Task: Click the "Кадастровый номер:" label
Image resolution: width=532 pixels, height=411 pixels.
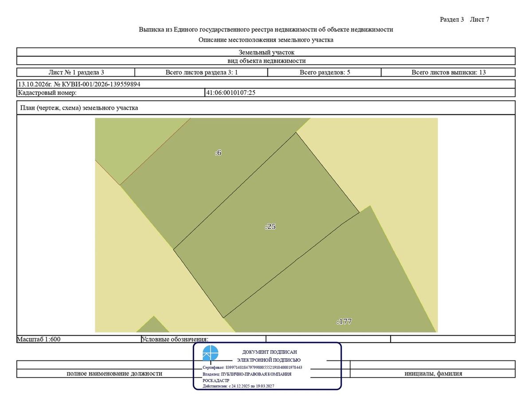Action: (47, 93)
